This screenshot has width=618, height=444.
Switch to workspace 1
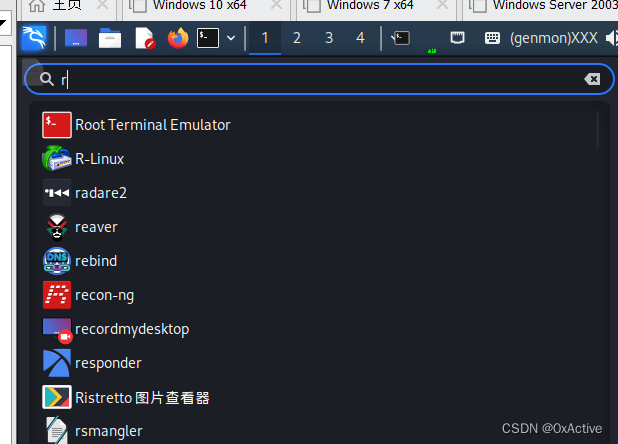tap(265, 38)
